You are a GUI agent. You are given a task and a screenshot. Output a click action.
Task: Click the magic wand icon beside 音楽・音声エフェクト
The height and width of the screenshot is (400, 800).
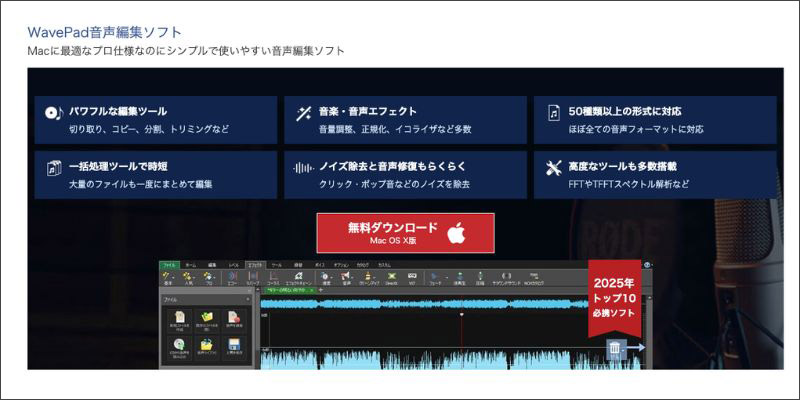(x=304, y=113)
